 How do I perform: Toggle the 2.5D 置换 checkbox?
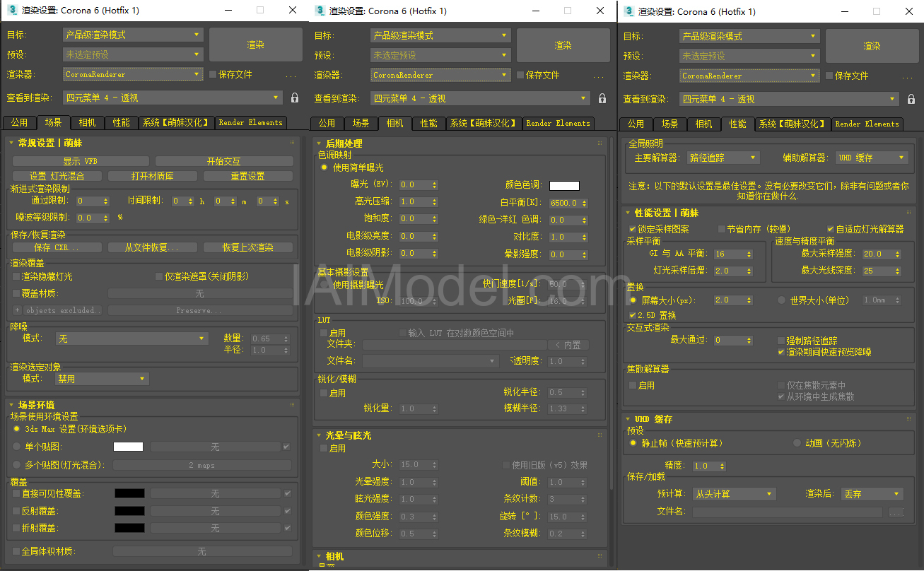click(633, 314)
